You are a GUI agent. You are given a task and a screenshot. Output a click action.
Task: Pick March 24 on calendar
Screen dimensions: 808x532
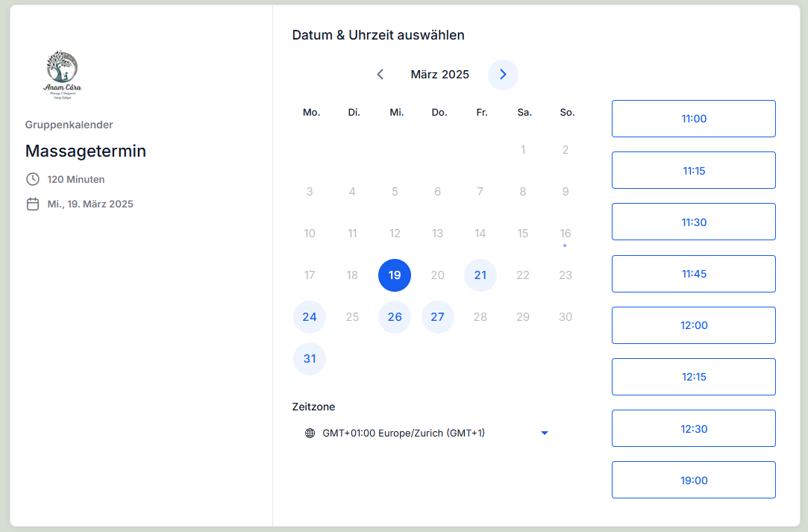[310, 317]
